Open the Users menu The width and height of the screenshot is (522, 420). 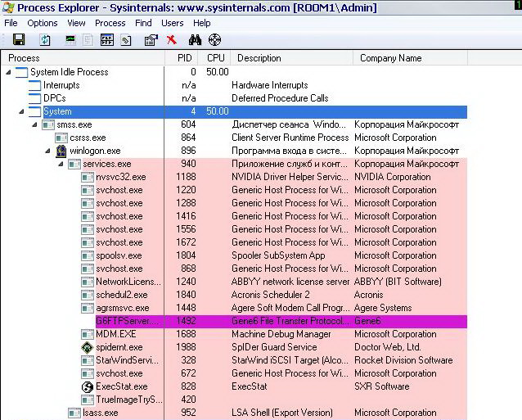point(173,23)
